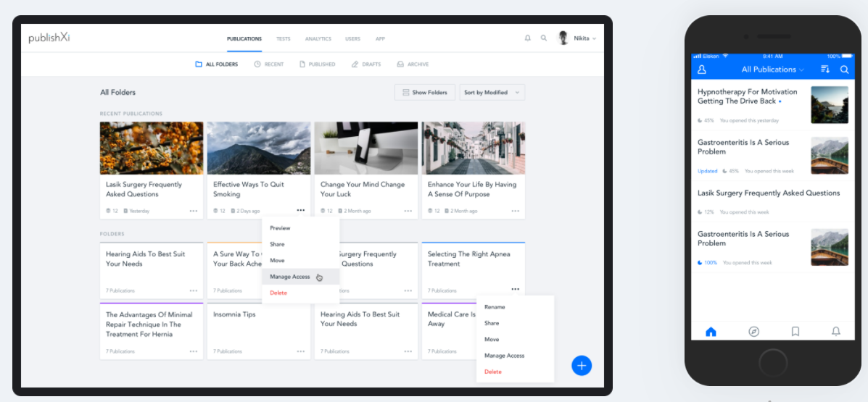The image size is (868, 402).
Task: Open more options for Advantages Of Minimal Repair folder
Action: pos(193,351)
